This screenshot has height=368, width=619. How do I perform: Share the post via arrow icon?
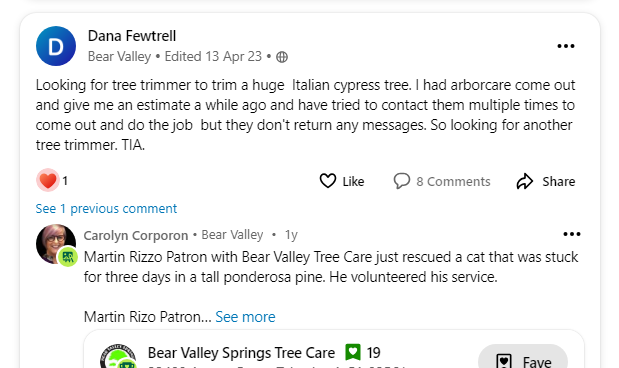point(525,181)
